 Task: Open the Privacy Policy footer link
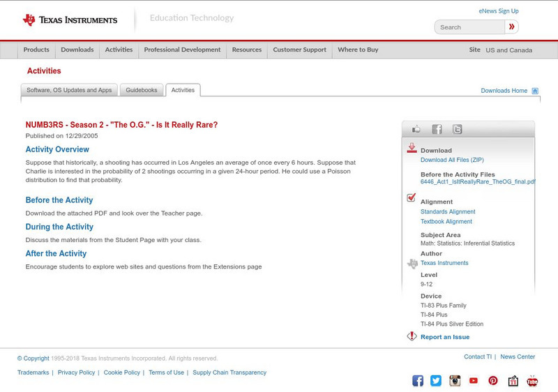click(76, 372)
